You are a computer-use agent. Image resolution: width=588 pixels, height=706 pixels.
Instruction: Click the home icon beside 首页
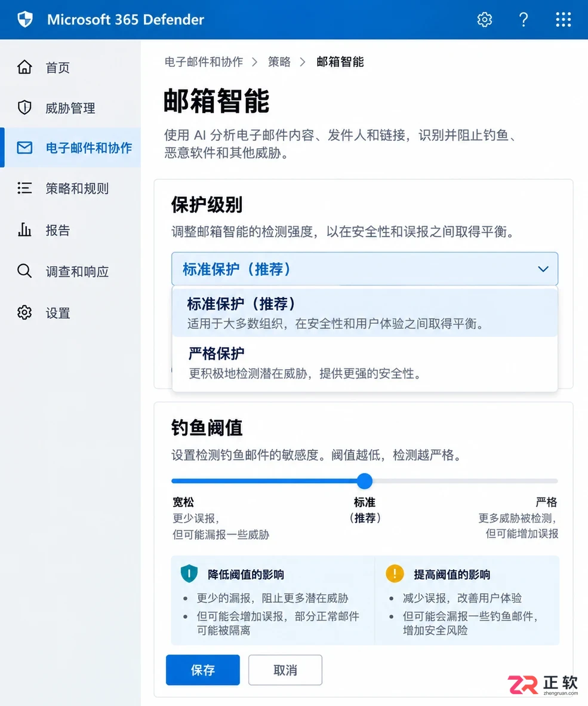[x=24, y=67]
